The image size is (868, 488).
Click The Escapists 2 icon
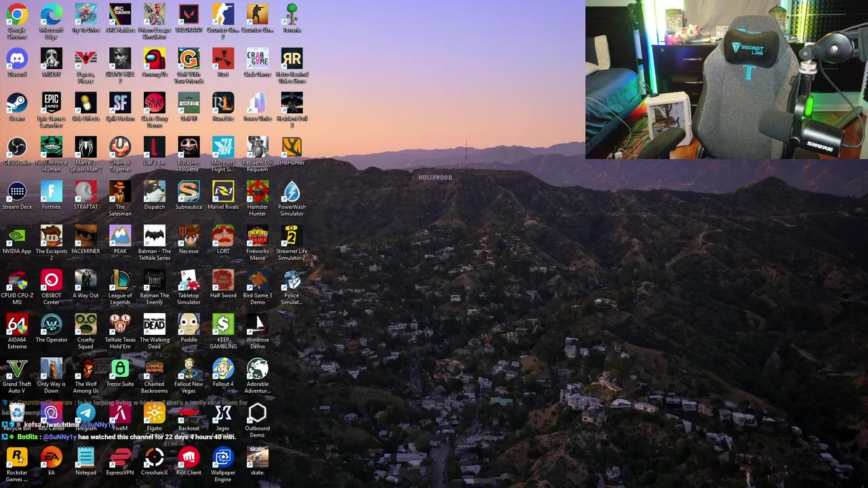pyautogui.click(x=52, y=243)
